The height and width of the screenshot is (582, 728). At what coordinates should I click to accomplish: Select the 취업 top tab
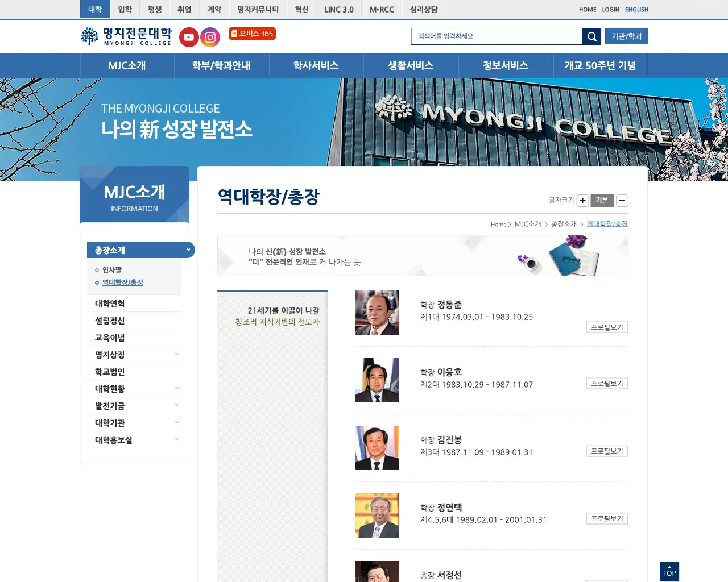[184, 9]
